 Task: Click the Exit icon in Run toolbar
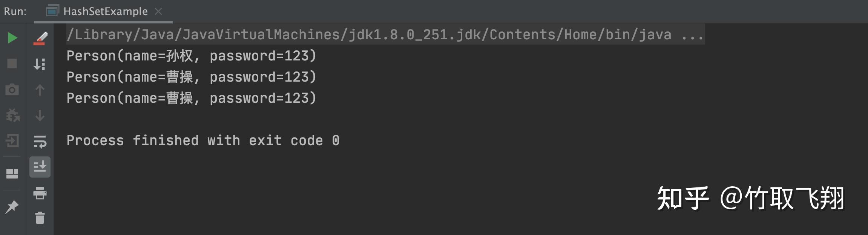pos(12,141)
